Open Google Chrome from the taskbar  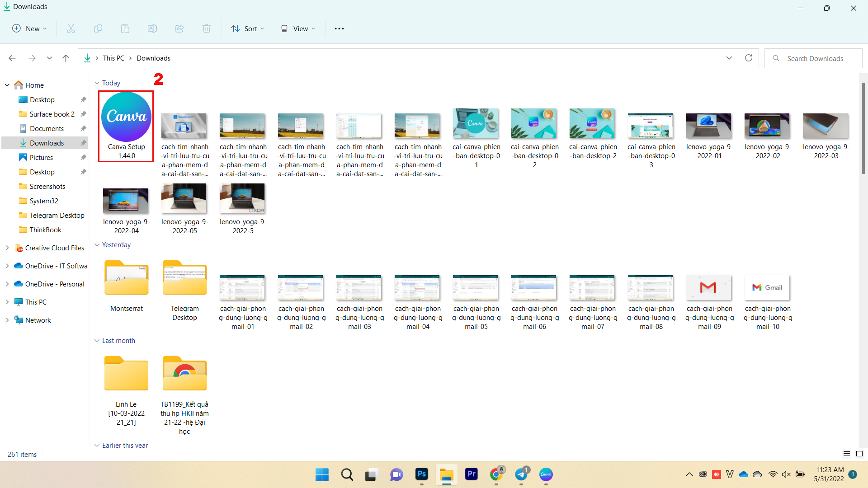(496, 474)
